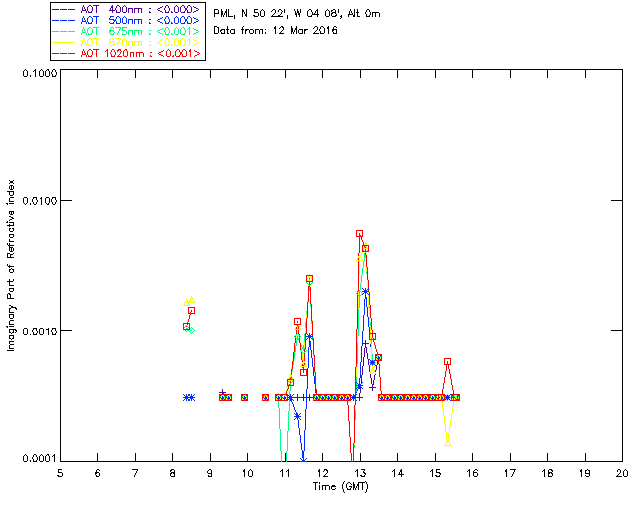Viewport: 640px width, 512px height.
Task: Click the y-axis label 0.0100
Action: click(39, 201)
